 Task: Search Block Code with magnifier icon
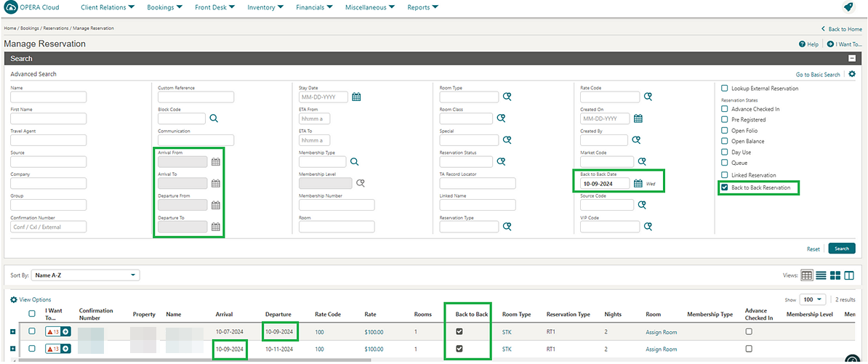[214, 118]
